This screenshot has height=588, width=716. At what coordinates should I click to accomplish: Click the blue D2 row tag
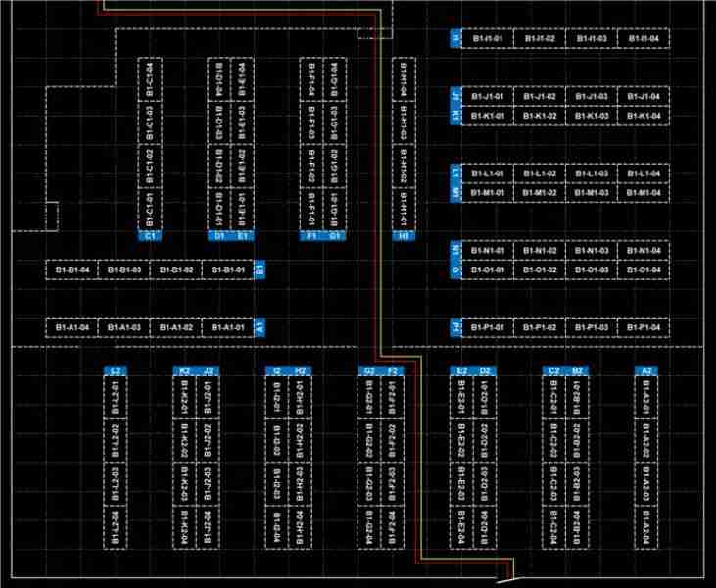[485, 371]
